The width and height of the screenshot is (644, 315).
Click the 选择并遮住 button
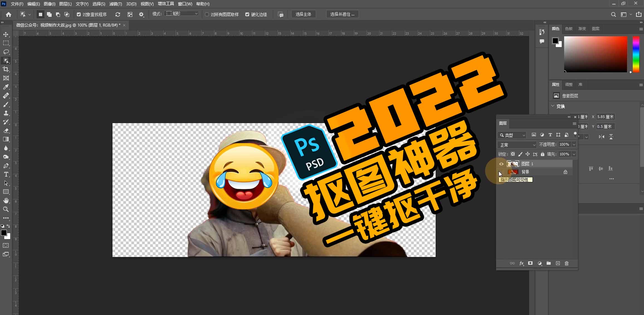tap(342, 14)
